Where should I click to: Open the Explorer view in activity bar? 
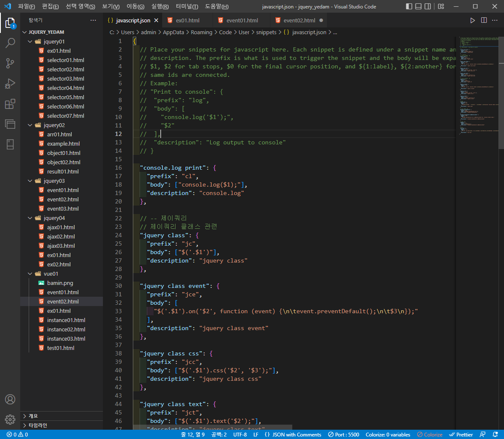[x=10, y=23]
